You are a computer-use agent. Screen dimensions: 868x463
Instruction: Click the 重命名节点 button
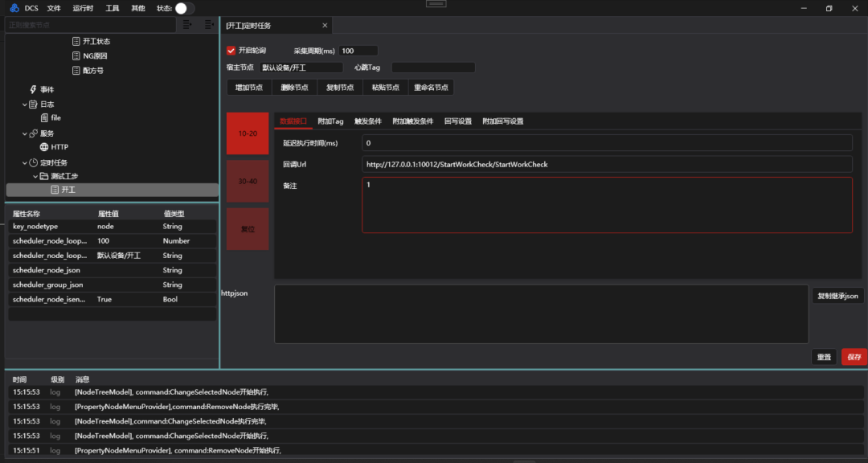(432, 88)
